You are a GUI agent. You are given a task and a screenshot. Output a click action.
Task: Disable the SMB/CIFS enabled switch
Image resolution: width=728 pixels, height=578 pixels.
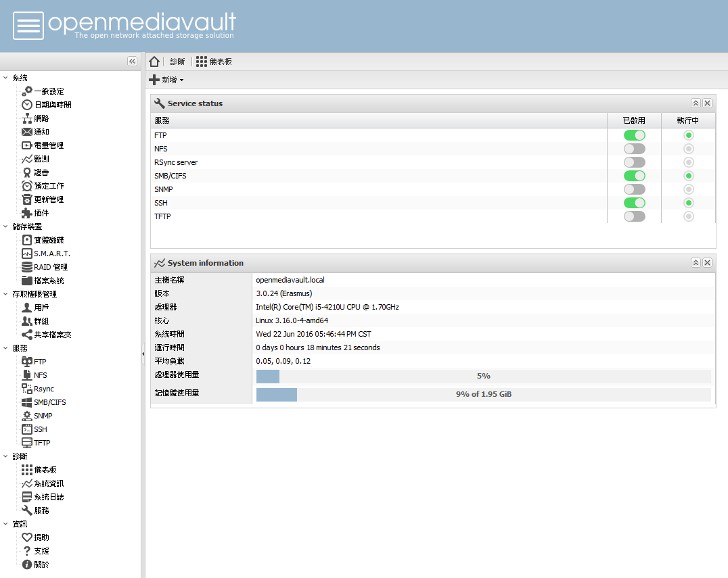click(634, 176)
